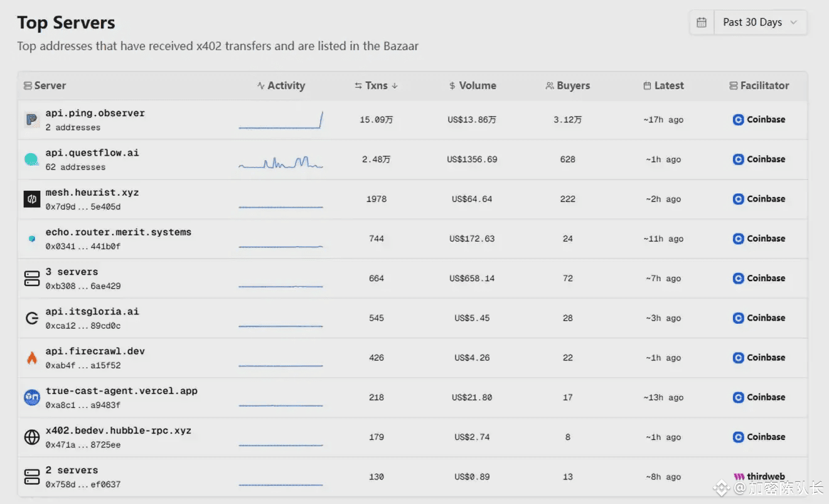Open the api.questflow.ai server link

coord(92,153)
